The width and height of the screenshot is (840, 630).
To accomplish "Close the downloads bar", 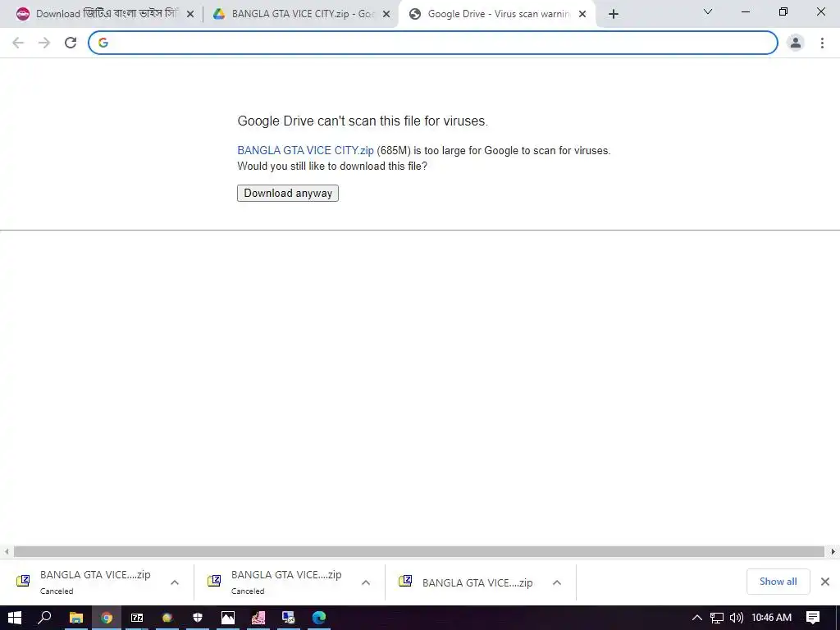I will 825,582.
